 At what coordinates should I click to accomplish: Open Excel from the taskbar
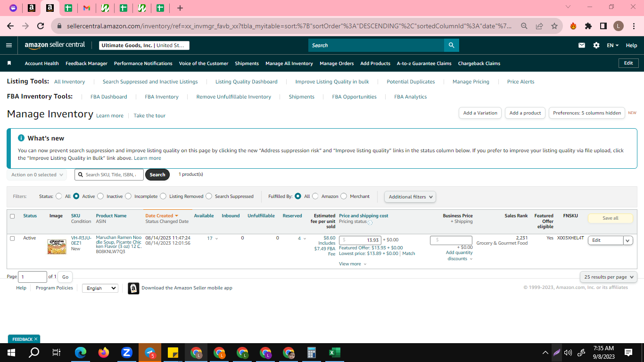334,353
